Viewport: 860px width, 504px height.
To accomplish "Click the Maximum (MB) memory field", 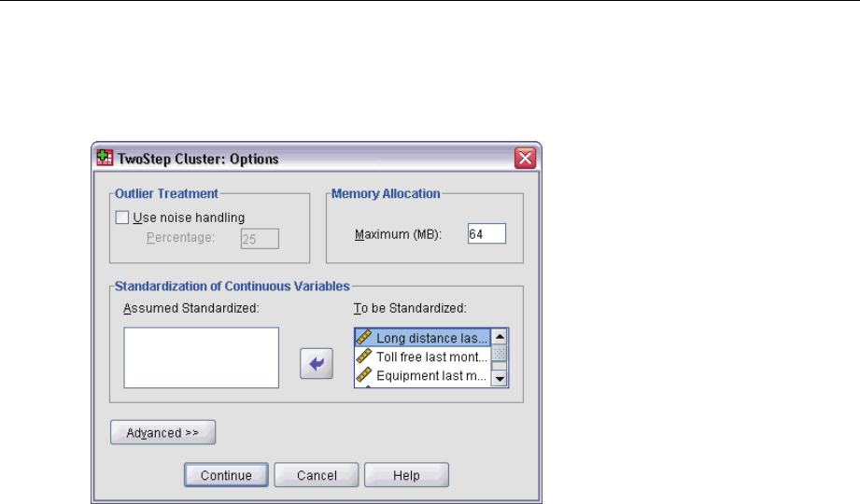I will (487, 233).
